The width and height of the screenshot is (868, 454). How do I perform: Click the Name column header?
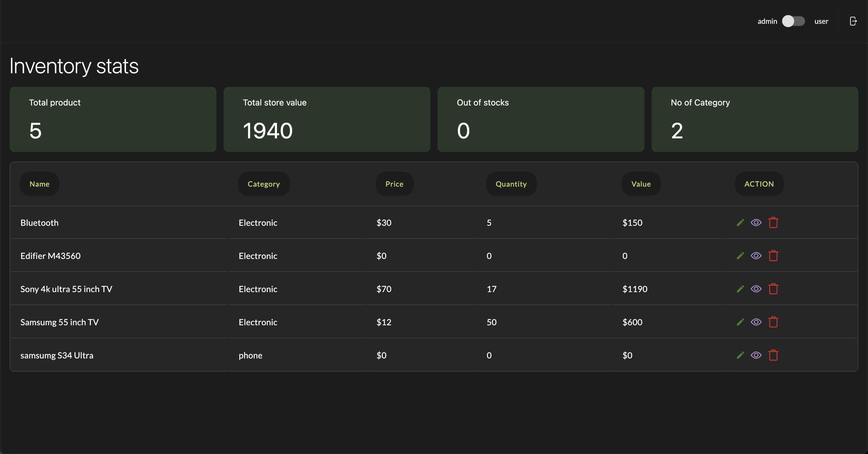(x=39, y=184)
